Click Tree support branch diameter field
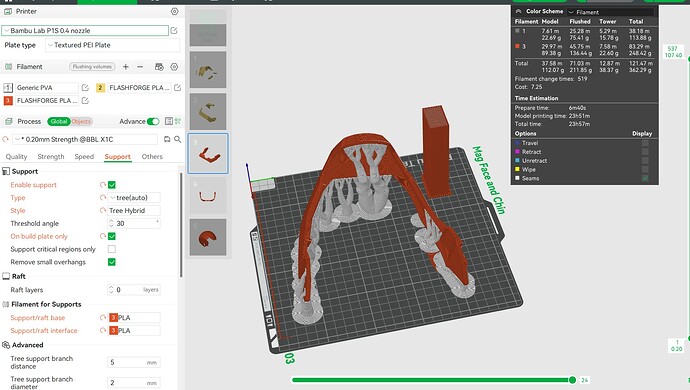This screenshot has height=390, width=690. 134,383
